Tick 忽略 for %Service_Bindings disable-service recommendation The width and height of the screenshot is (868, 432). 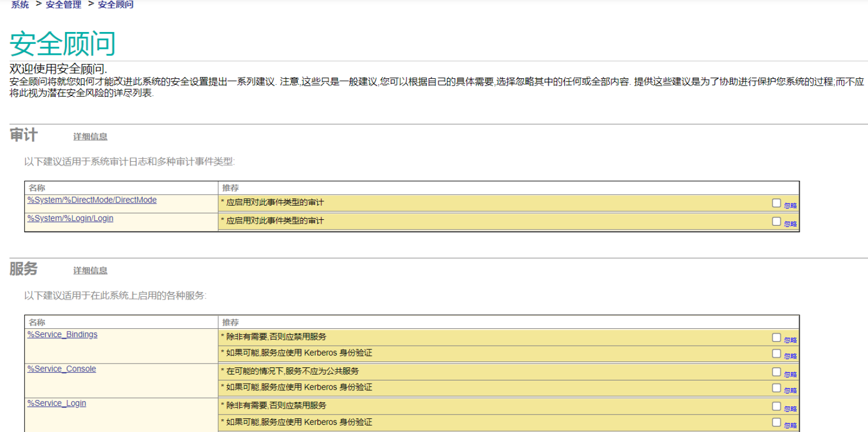tap(776, 338)
